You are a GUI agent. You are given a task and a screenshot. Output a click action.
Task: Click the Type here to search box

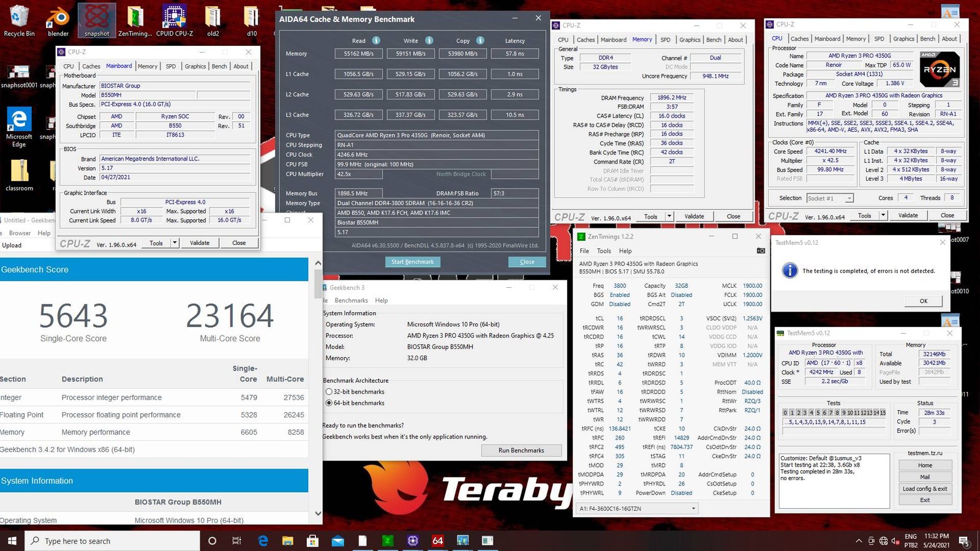point(113,541)
